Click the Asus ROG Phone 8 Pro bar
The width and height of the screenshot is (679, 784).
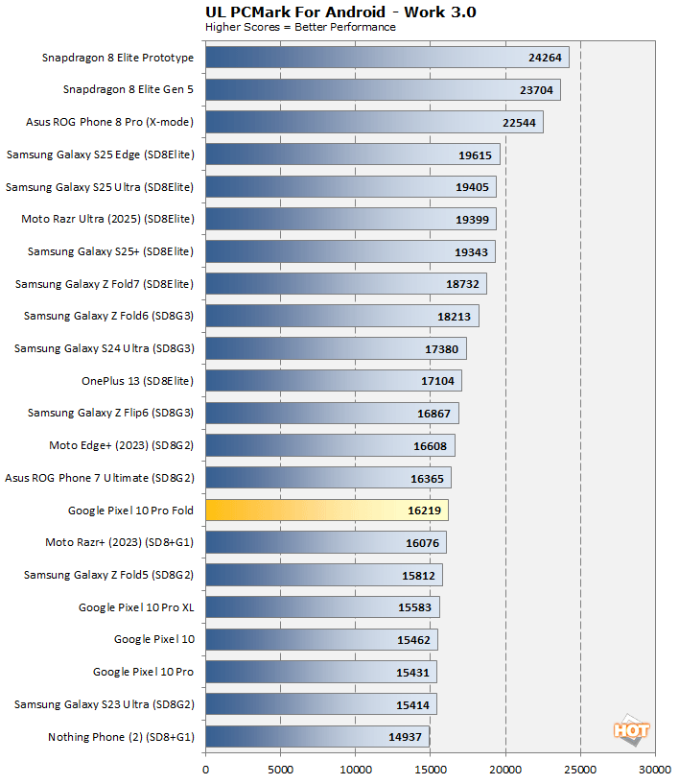tap(374, 122)
